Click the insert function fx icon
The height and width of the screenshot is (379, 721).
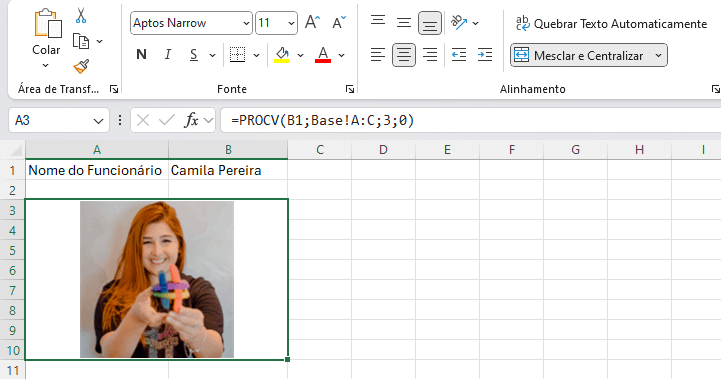tap(191, 121)
